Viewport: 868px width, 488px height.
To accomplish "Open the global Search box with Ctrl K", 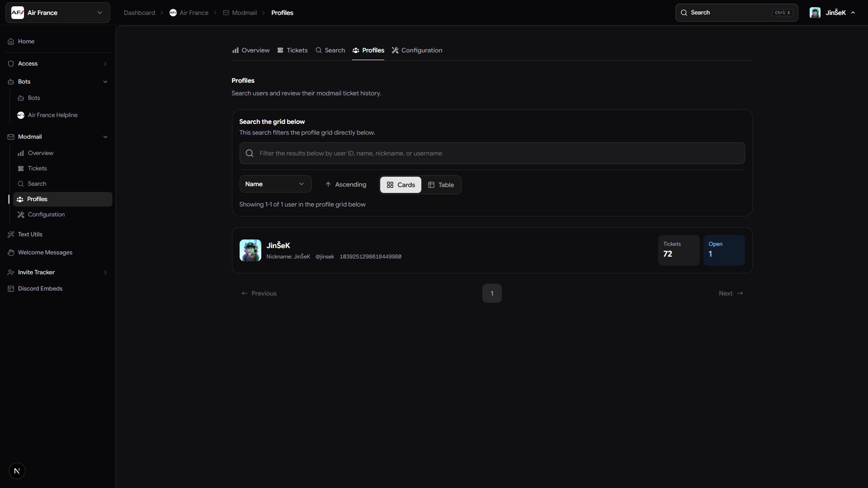I will 736,13.
